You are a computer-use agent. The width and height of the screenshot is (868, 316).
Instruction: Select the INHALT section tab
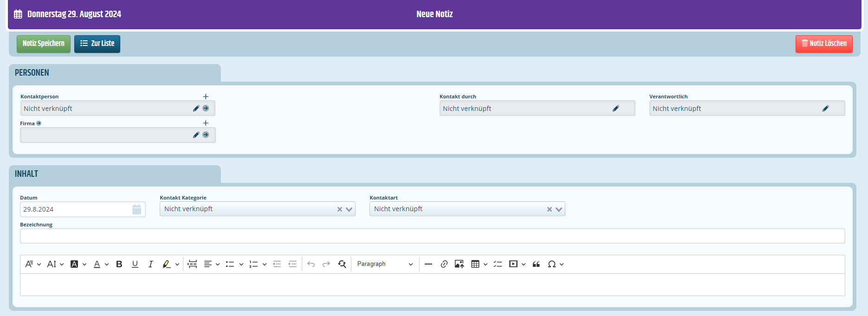(115, 174)
